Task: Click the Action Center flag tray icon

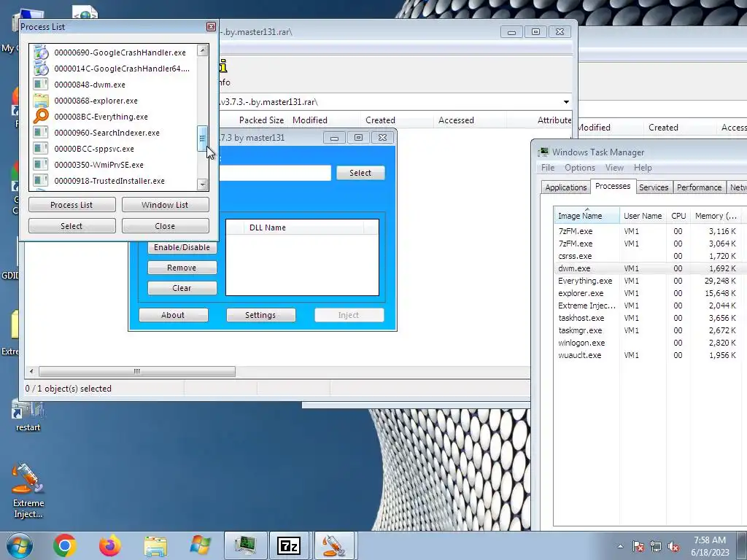Action: point(638,546)
